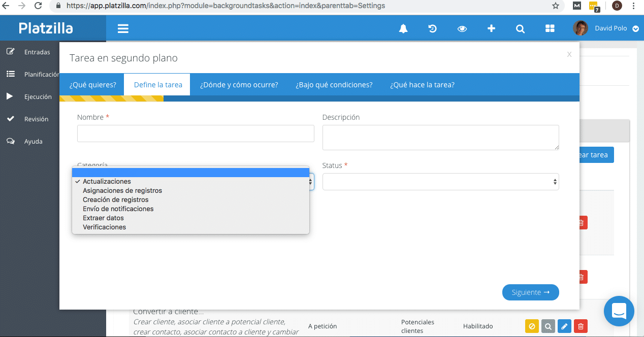
Task: Open the search magnifier icon in header
Action: (520, 29)
